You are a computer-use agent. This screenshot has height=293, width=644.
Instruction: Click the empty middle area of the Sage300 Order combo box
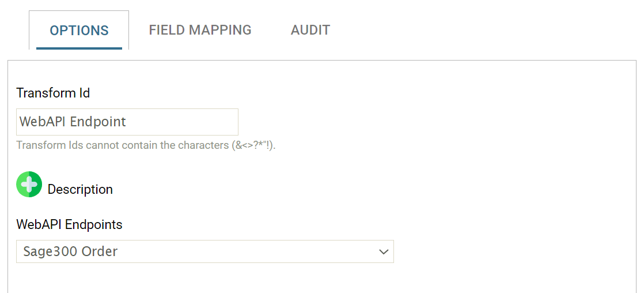coord(242,251)
